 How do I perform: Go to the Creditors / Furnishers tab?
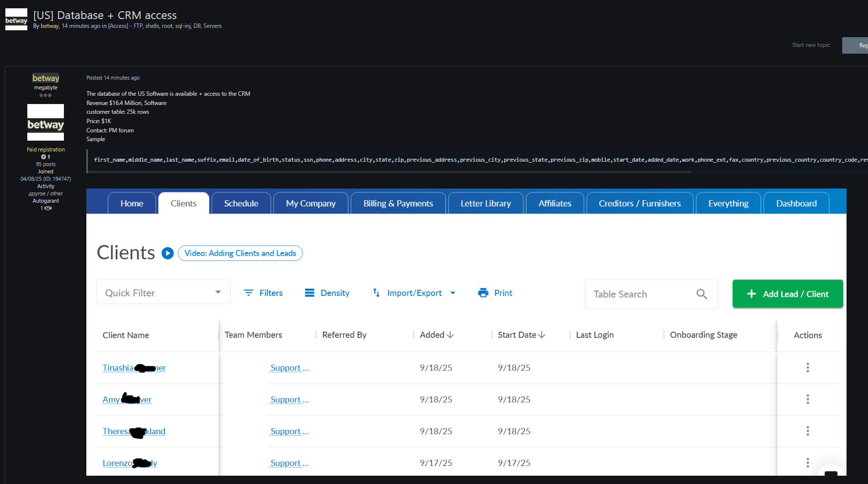tap(639, 204)
